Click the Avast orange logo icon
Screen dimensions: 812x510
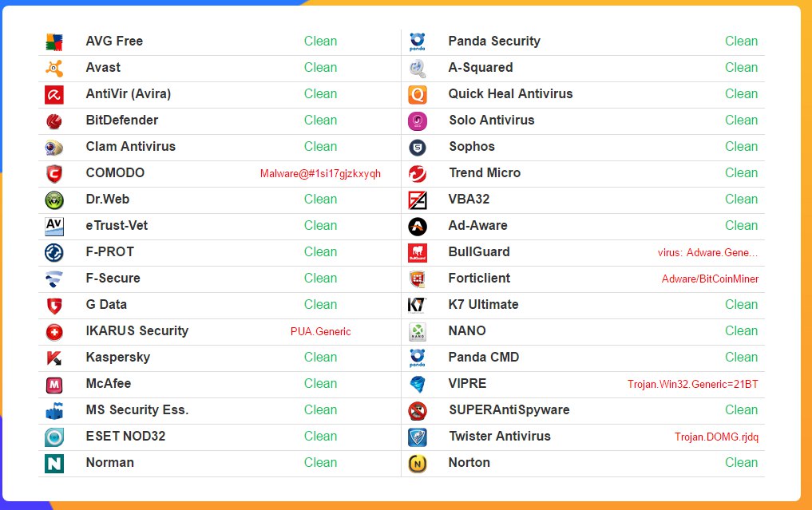[54, 68]
